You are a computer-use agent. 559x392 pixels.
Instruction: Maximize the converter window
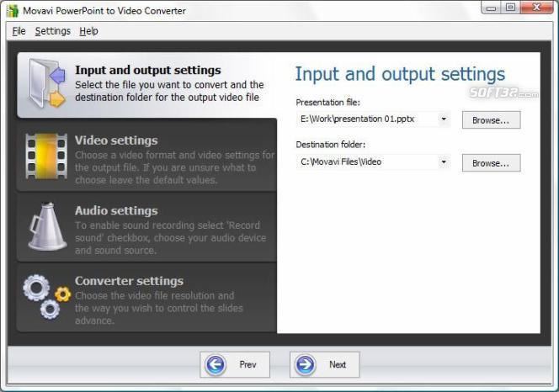[x=510, y=8]
